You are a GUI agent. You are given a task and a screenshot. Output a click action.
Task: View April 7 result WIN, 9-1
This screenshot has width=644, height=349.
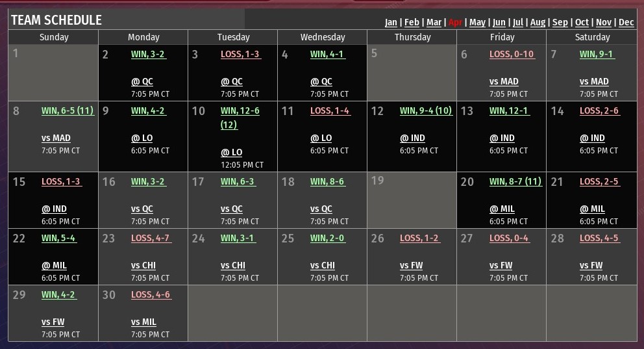pos(597,54)
